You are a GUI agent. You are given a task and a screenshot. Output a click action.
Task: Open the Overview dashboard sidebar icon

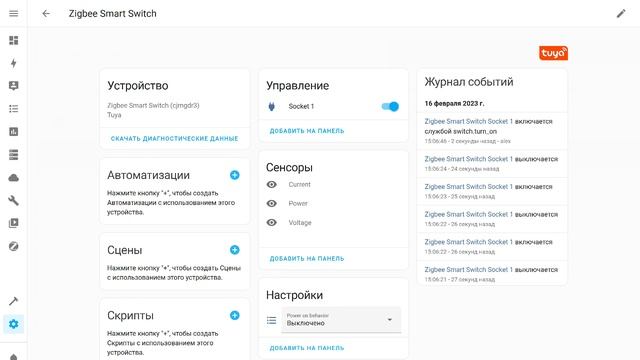tap(13, 40)
